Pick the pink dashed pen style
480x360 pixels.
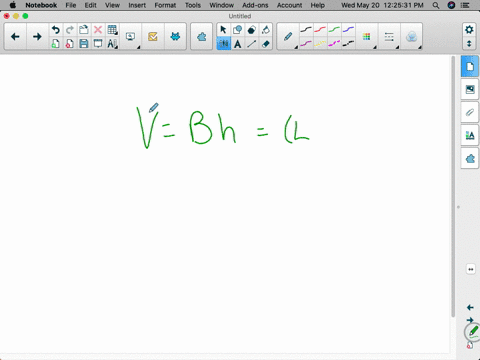point(334,43)
